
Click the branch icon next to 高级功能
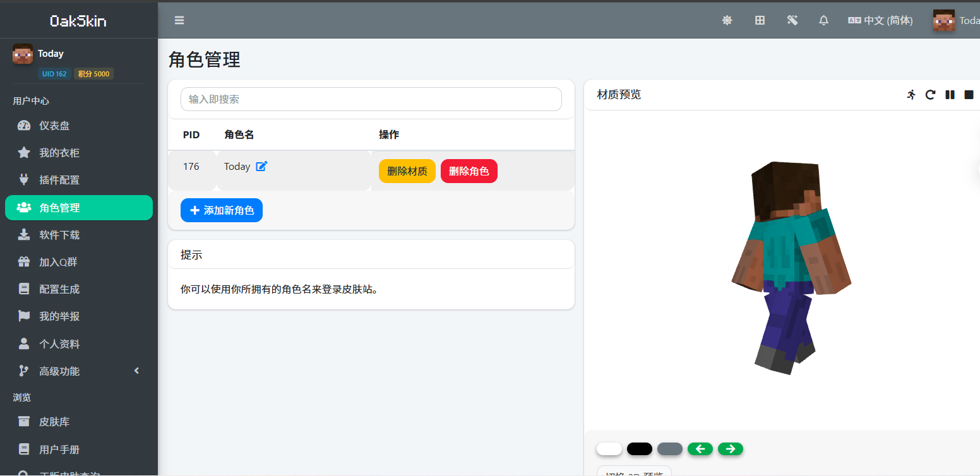click(24, 371)
